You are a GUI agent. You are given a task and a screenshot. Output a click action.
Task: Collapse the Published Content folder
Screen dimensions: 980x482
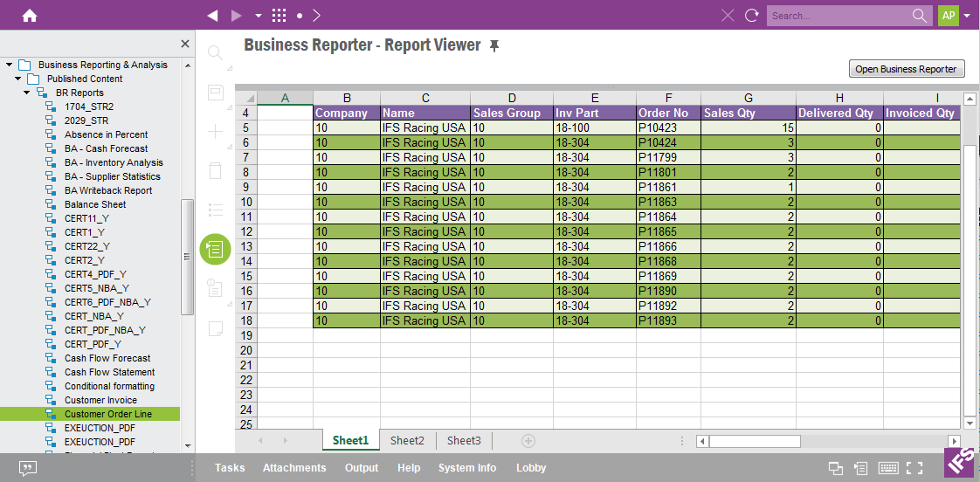pyautogui.click(x=18, y=79)
